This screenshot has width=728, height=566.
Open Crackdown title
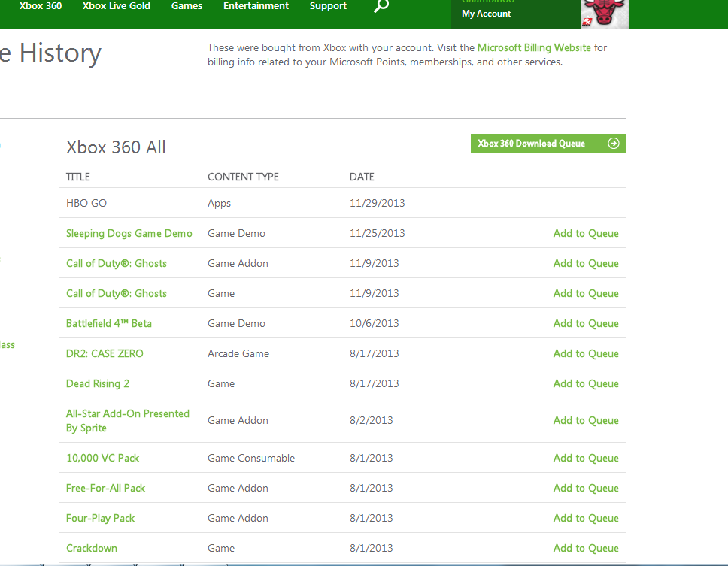92,549
